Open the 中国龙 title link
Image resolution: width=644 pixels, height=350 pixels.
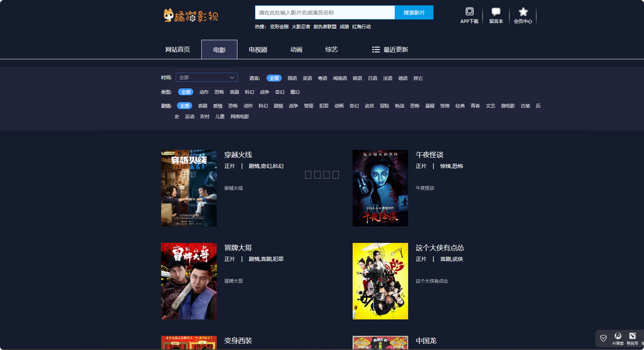pyautogui.click(x=426, y=340)
